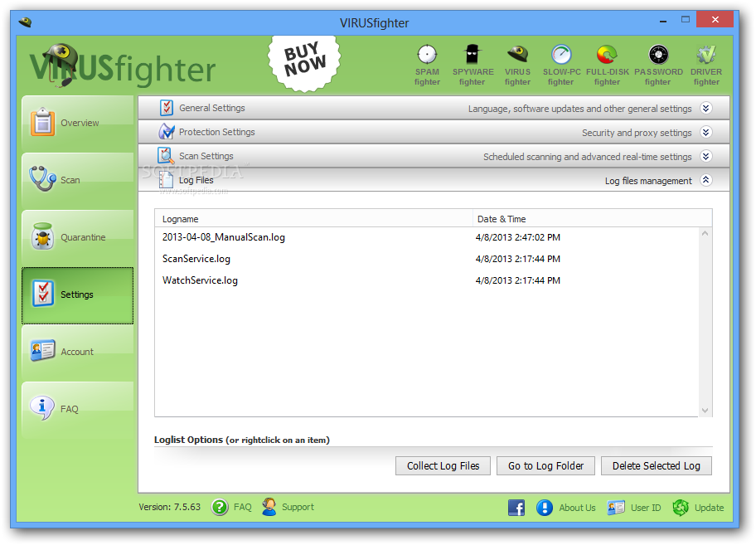Open About Us link
This screenshot has width=756, height=545.
[577, 508]
